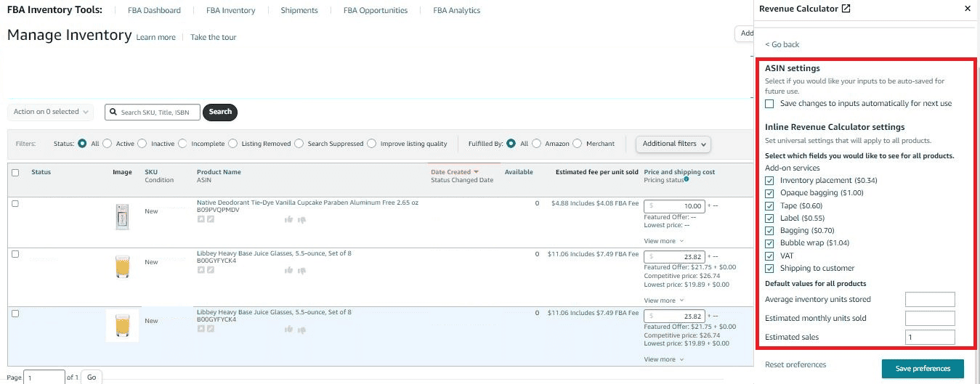Click the Date Created sort arrow

pos(477,172)
